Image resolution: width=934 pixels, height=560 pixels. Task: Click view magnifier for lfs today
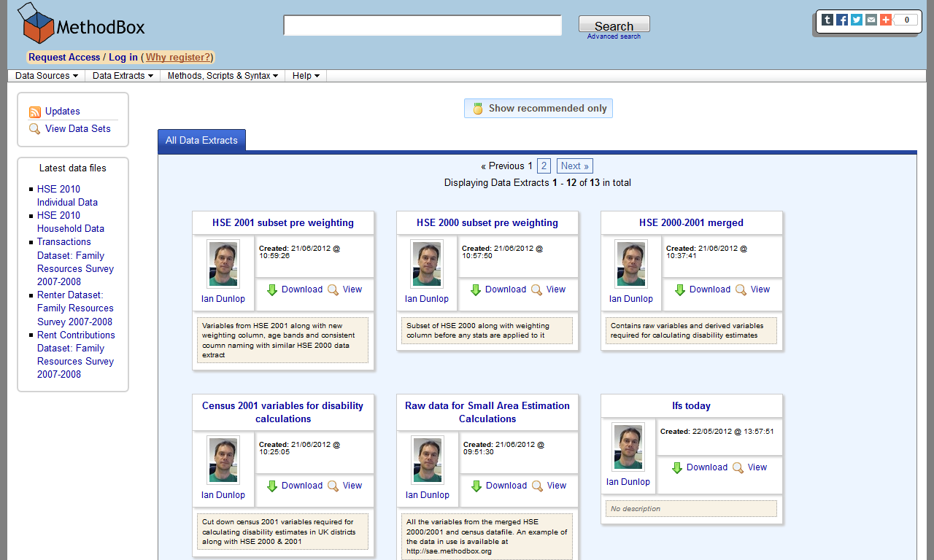click(738, 468)
